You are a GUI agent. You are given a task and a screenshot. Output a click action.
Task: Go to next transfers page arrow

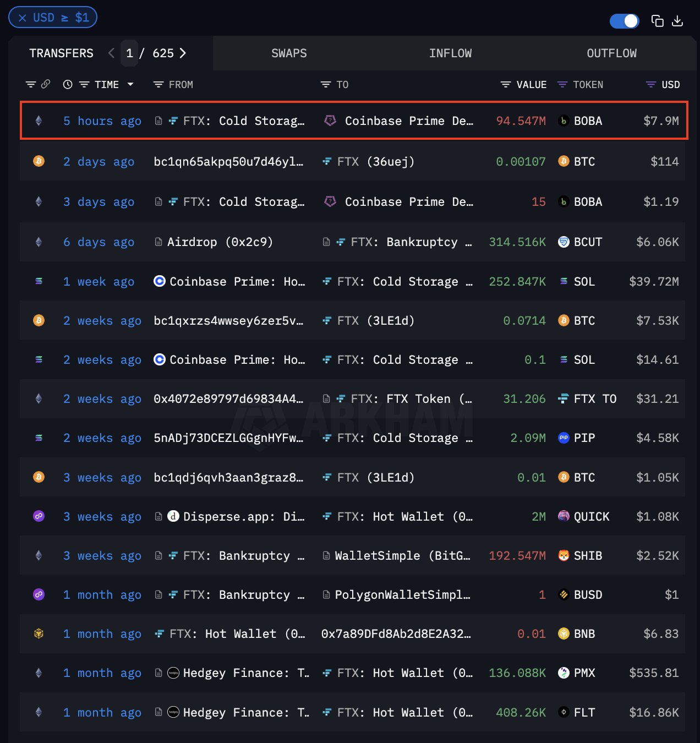[183, 53]
